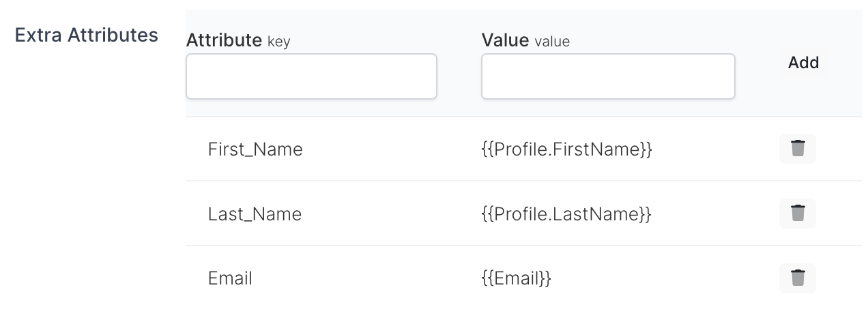Click the small 'key' hint text
This screenshot has width=868, height=322.
tap(278, 42)
